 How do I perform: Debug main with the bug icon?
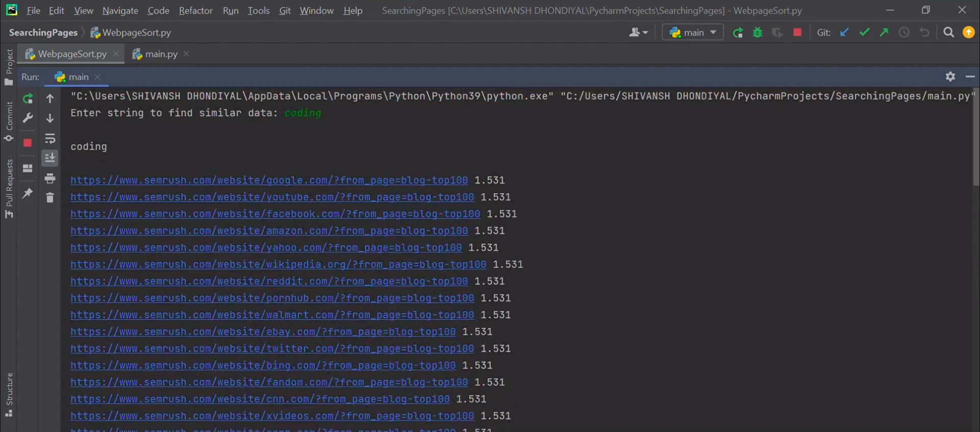(x=757, y=33)
